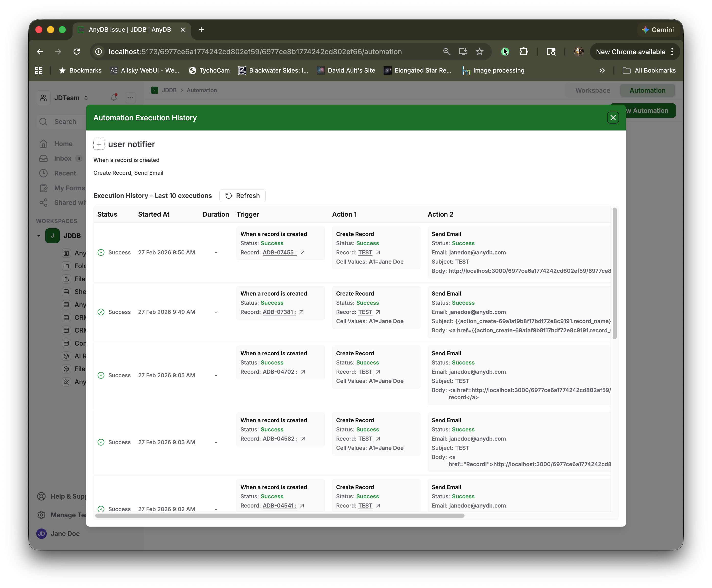Collapse the JDDB workspace tree
This screenshot has width=712, height=588.
(x=39, y=236)
